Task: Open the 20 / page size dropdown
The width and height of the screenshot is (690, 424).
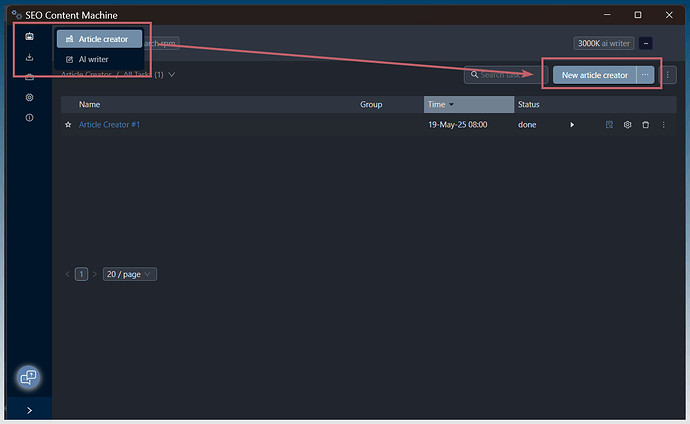Action: point(130,274)
